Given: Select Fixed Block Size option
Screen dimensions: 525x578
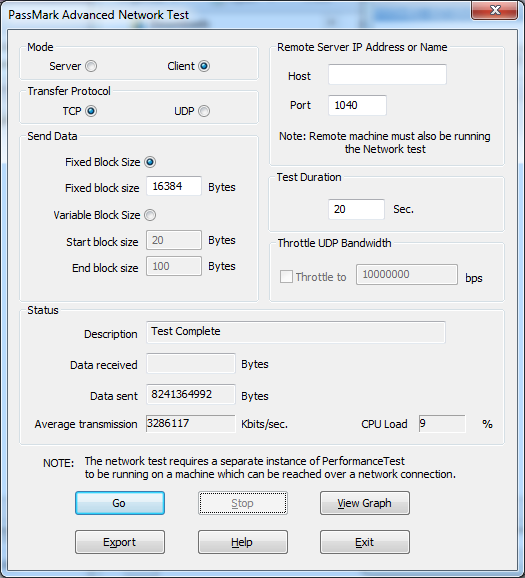Looking at the screenshot, I should click(x=150, y=162).
